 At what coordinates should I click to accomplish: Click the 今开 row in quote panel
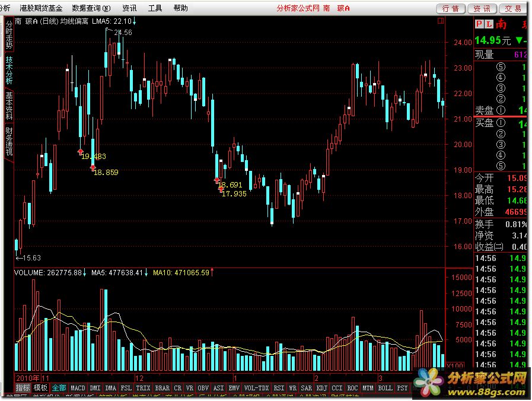click(x=501, y=178)
